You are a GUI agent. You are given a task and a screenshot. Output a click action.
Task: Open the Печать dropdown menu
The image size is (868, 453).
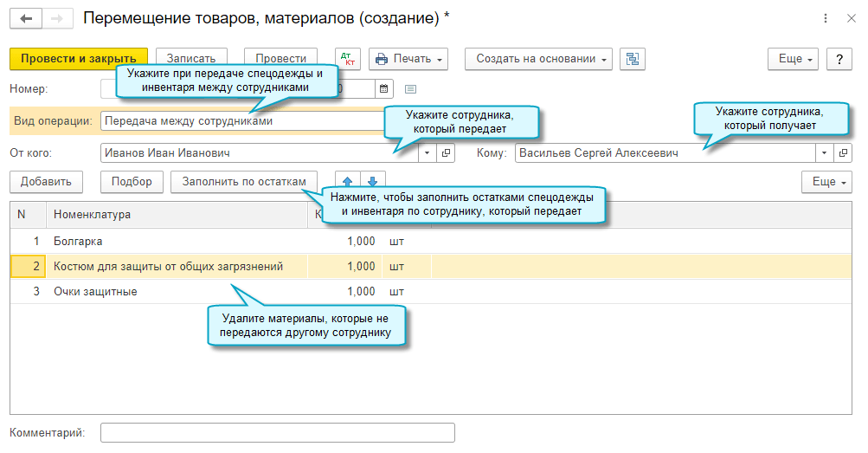(x=408, y=59)
